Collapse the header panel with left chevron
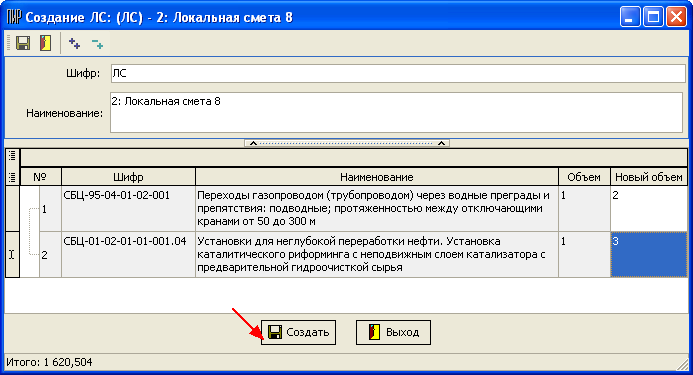This screenshot has height=375, width=693. 253,143
